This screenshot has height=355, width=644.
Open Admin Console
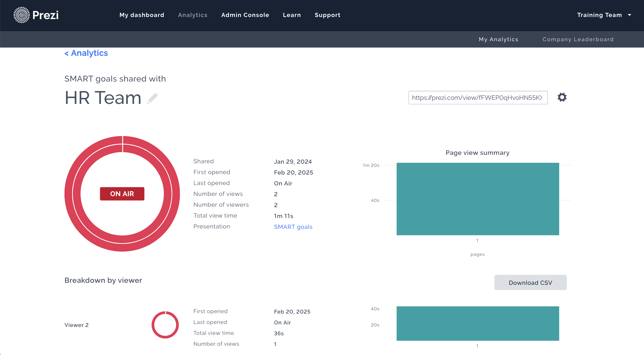[245, 15]
